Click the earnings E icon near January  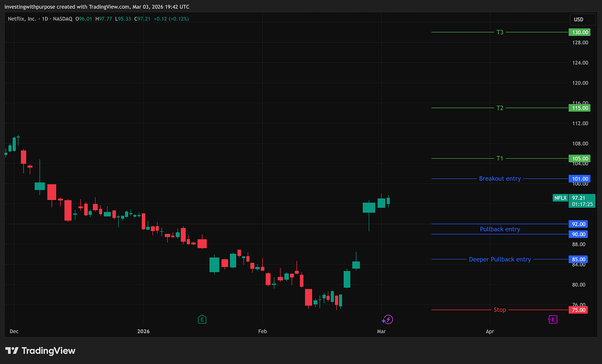pos(202,319)
